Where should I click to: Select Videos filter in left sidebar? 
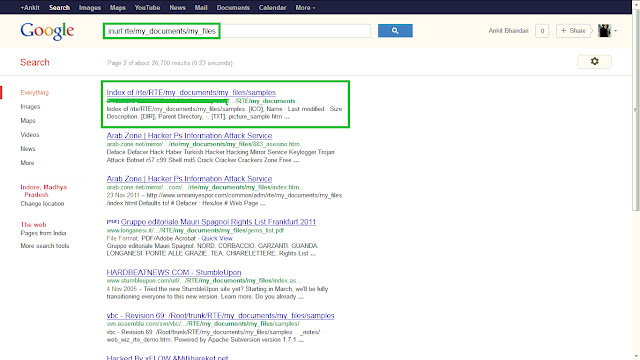[x=30, y=135]
